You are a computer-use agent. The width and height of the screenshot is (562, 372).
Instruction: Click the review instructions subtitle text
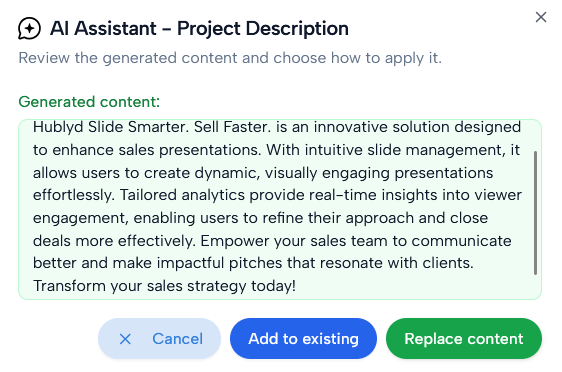[x=230, y=58]
